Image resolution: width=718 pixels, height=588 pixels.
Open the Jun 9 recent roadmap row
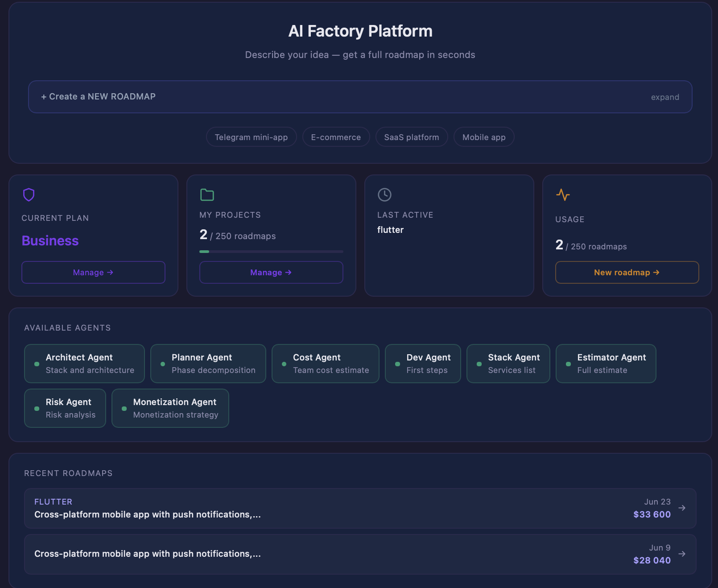(x=360, y=554)
